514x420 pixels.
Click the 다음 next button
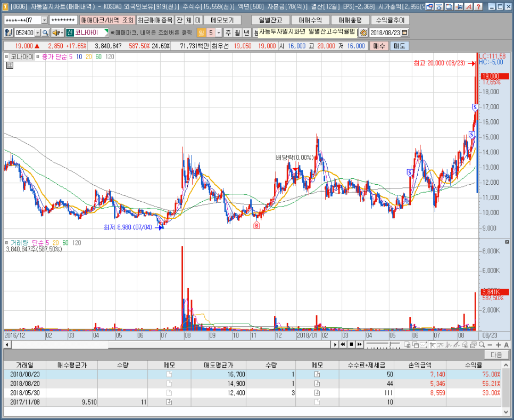pos(496,355)
